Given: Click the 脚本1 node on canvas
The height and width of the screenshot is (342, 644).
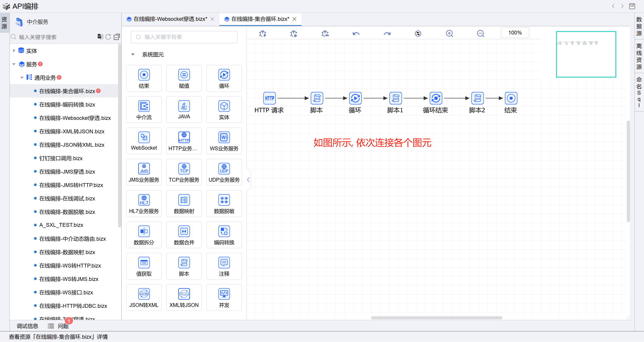Looking at the screenshot, I should pyautogui.click(x=395, y=98).
